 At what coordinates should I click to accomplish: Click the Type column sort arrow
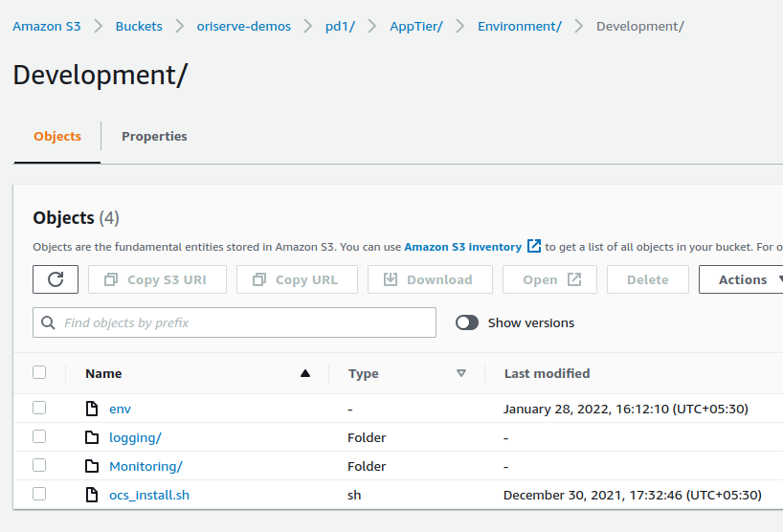461,373
